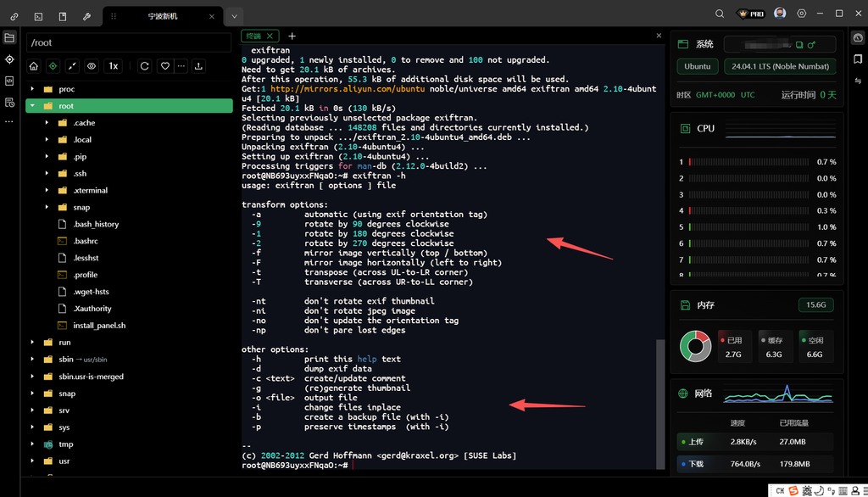Viewport: 868px width, 497px height.
Task: Click the 15.6G memory total badge
Action: point(816,304)
